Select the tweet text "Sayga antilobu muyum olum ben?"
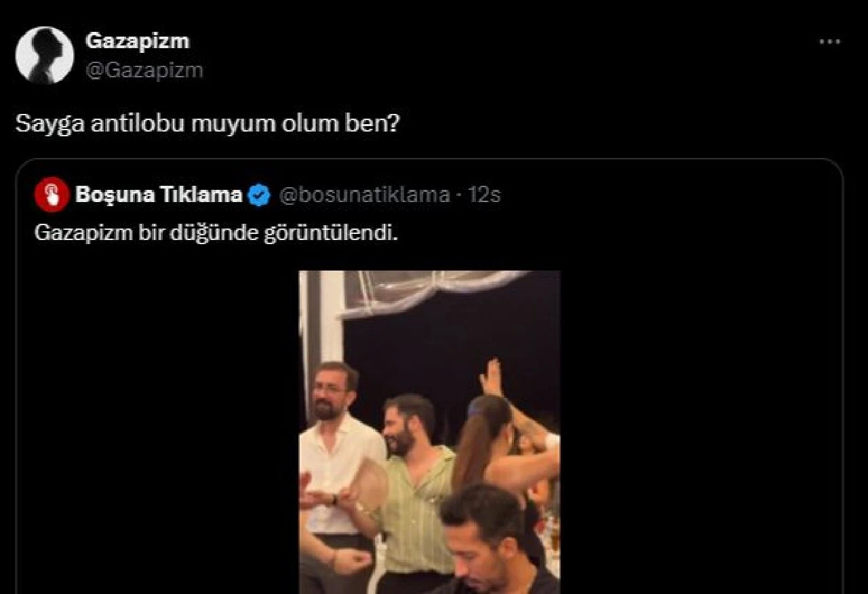 [207, 123]
